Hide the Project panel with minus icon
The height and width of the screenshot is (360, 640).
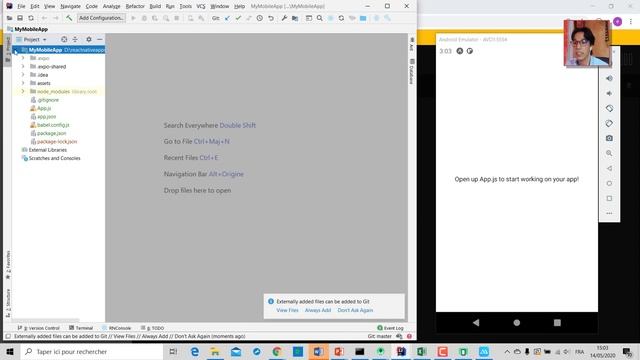coord(100,39)
